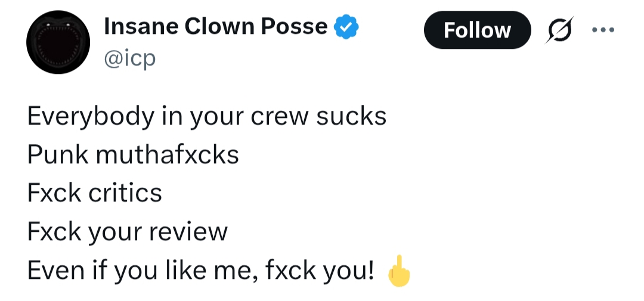Click the "Fxck your review" tweet line

127,232
